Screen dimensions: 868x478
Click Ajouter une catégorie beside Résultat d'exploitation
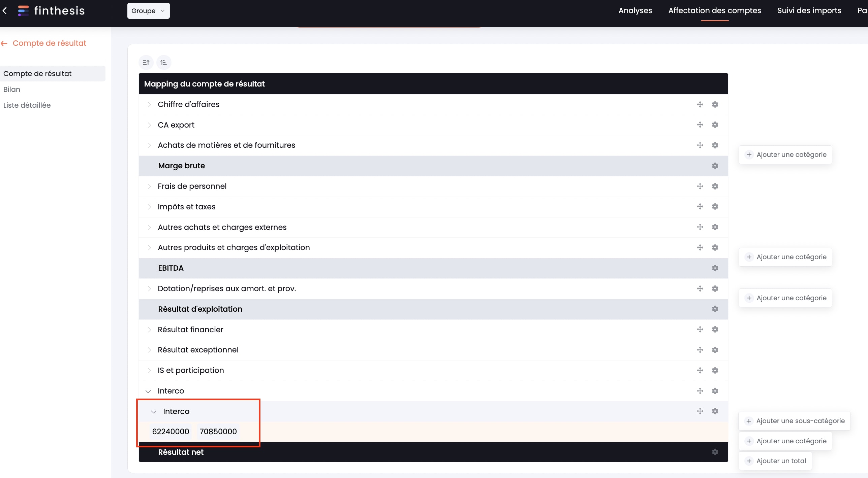pyautogui.click(x=785, y=298)
